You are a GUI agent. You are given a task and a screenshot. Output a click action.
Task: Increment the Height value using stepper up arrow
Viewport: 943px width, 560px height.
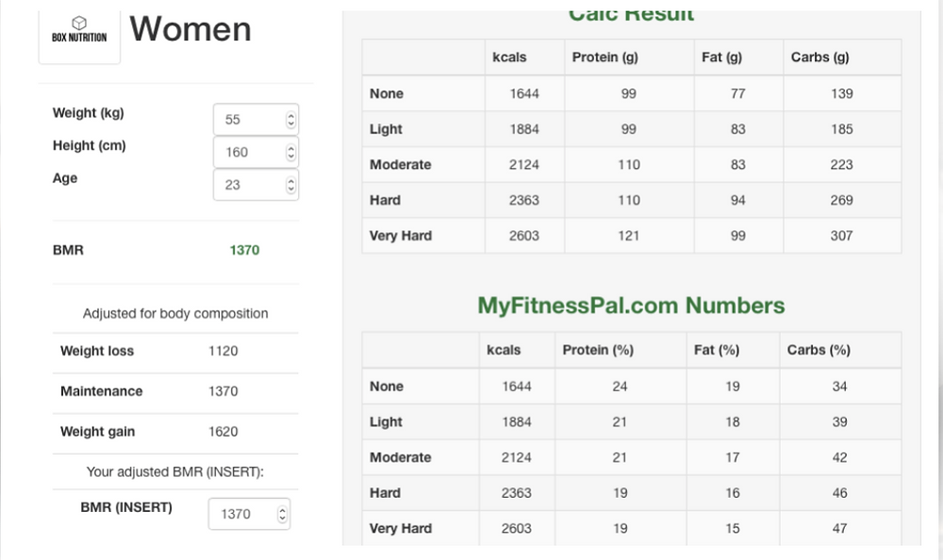click(x=292, y=146)
